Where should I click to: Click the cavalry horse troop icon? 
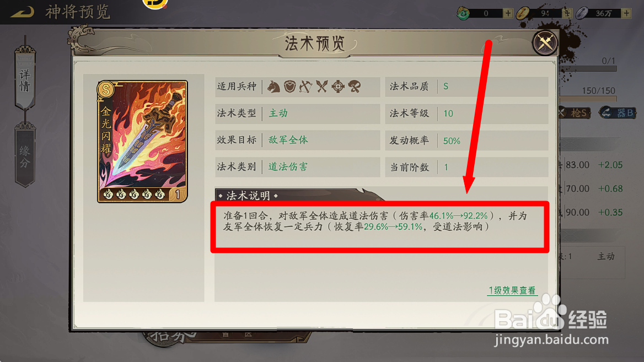[x=273, y=87]
